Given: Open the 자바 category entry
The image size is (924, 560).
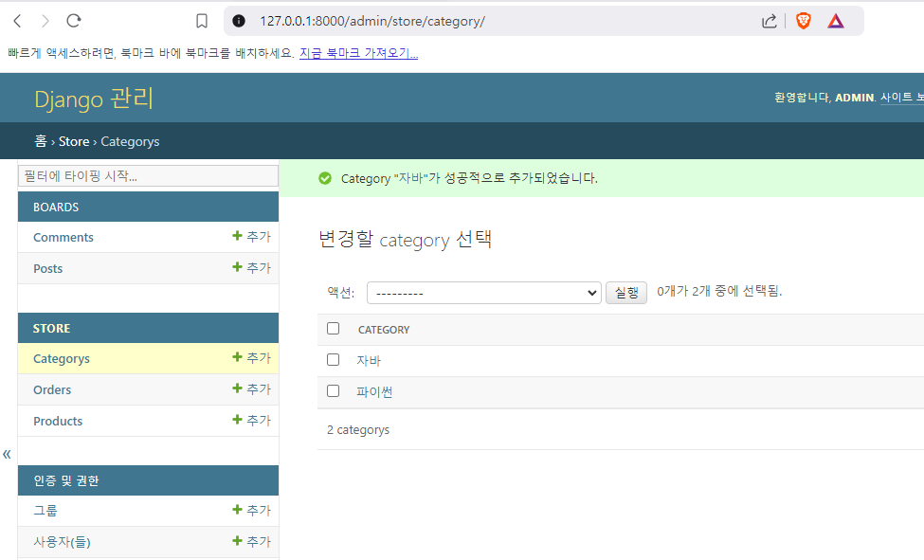Looking at the screenshot, I should [369, 361].
